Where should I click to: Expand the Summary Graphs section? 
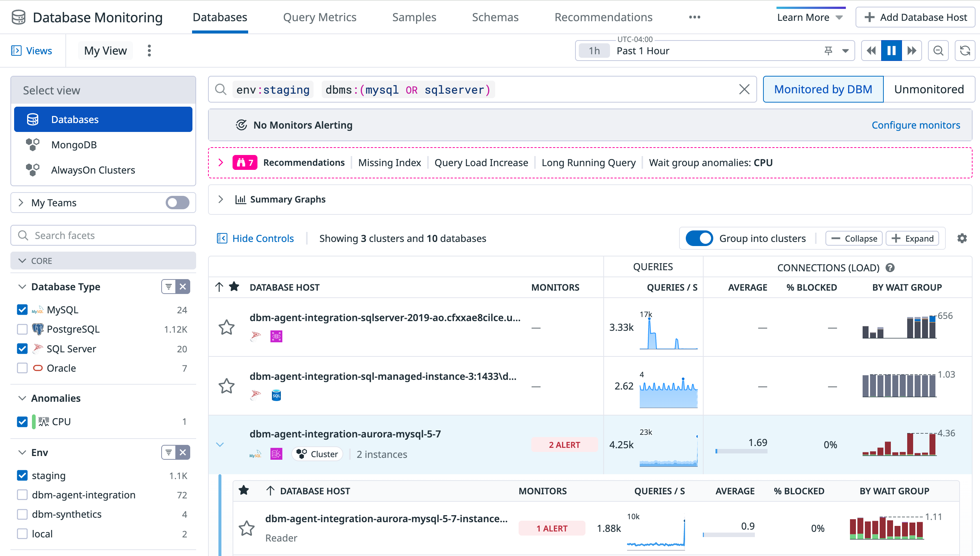221,199
